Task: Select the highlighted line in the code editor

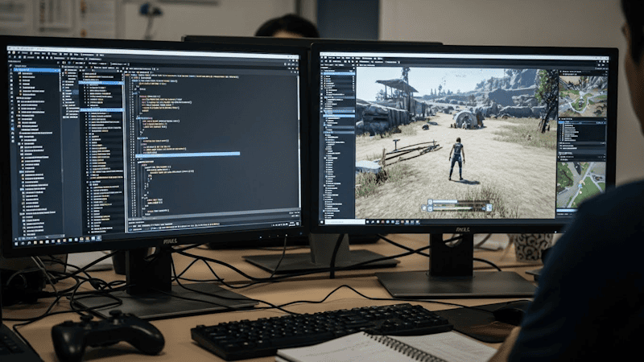Action: (188, 154)
